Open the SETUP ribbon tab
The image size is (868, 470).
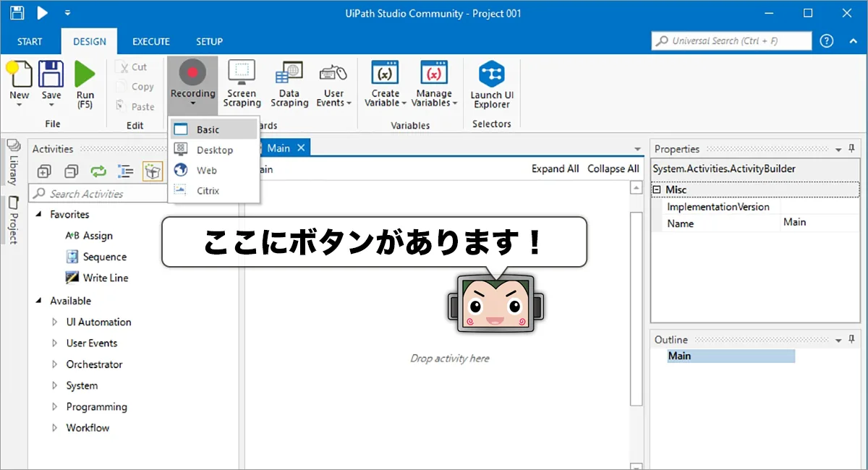coord(209,41)
